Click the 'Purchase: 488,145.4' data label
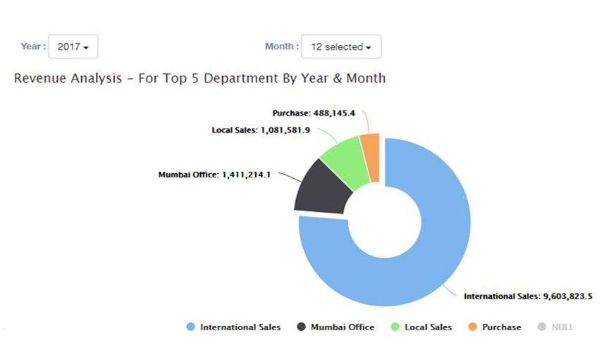This screenshot has height=364, width=604. pyautogui.click(x=314, y=113)
